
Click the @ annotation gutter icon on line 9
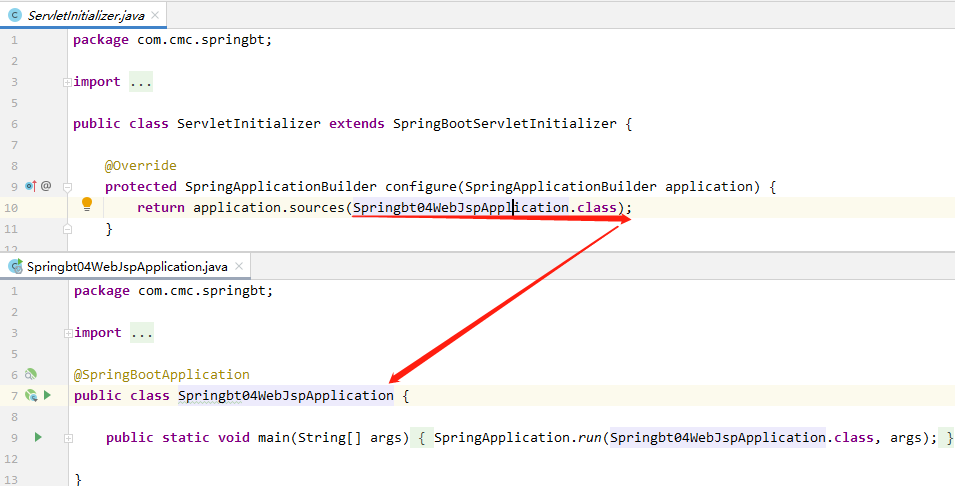[x=46, y=186]
